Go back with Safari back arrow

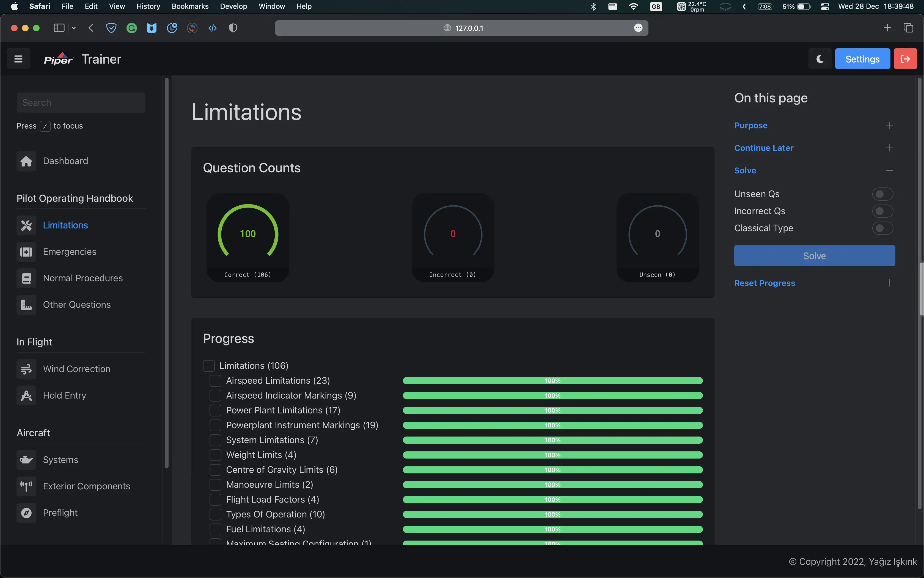click(91, 28)
